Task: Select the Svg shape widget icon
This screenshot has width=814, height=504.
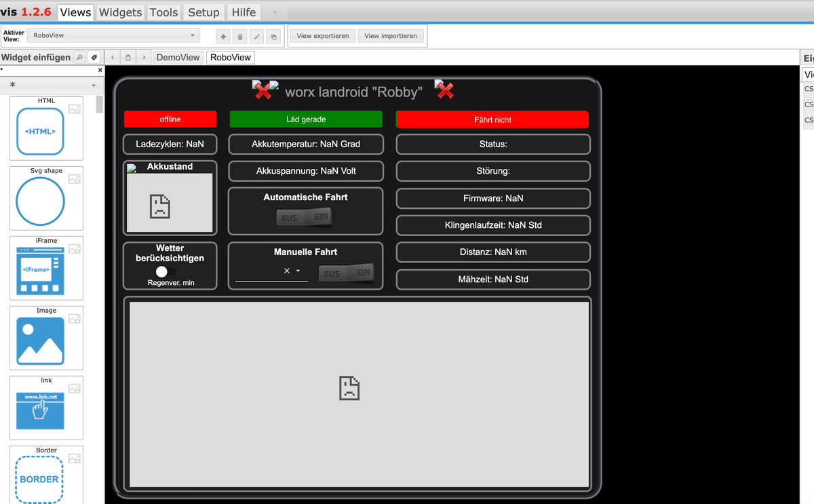Action: [x=40, y=201]
